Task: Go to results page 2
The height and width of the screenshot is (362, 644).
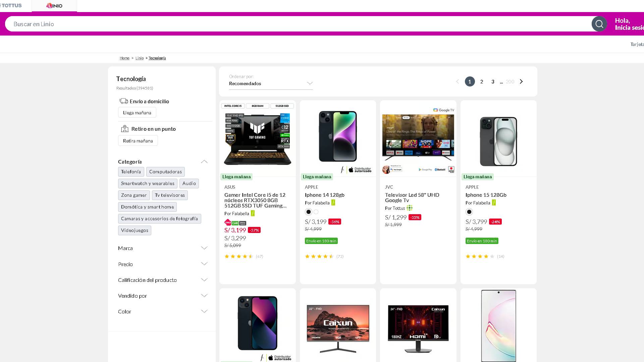Action: 482,81
